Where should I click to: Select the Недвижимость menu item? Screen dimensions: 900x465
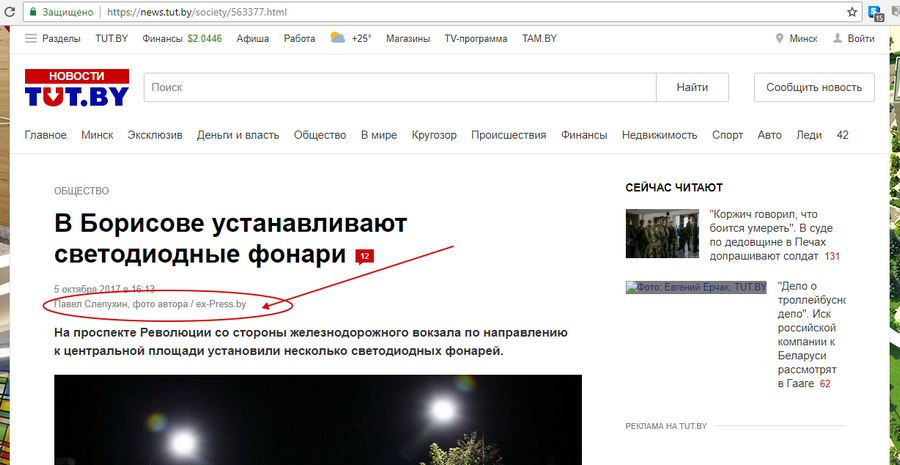tap(659, 135)
